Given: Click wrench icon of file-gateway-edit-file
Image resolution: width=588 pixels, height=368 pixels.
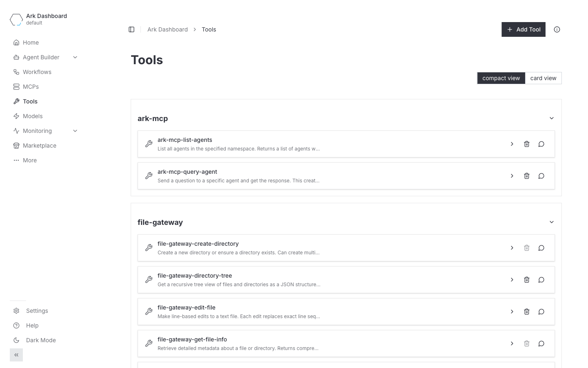Looking at the screenshot, I should (x=149, y=312).
